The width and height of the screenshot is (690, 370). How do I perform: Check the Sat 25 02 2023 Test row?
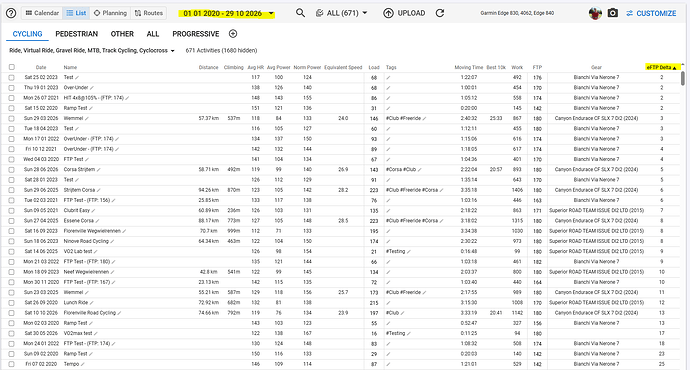pyautogui.click(x=12, y=77)
